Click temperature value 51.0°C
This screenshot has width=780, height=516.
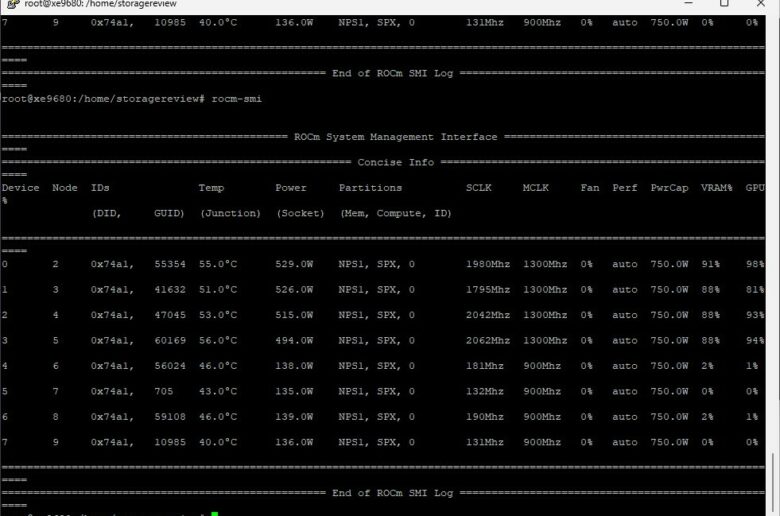[x=218, y=290]
